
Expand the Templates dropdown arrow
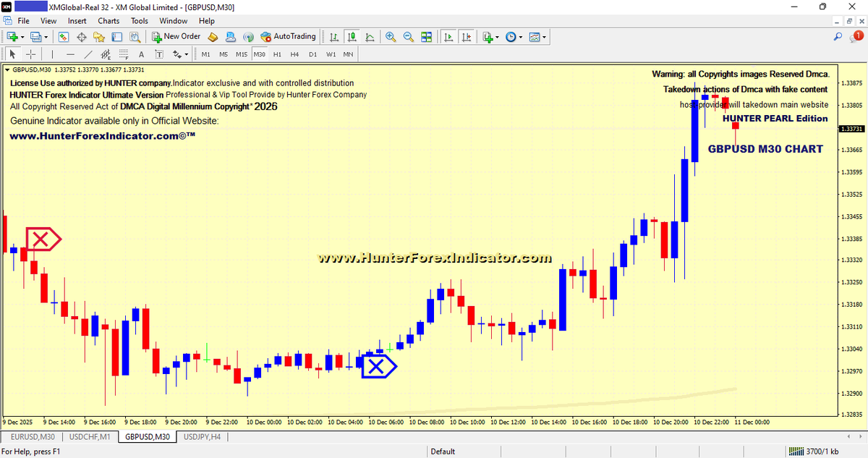point(544,37)
